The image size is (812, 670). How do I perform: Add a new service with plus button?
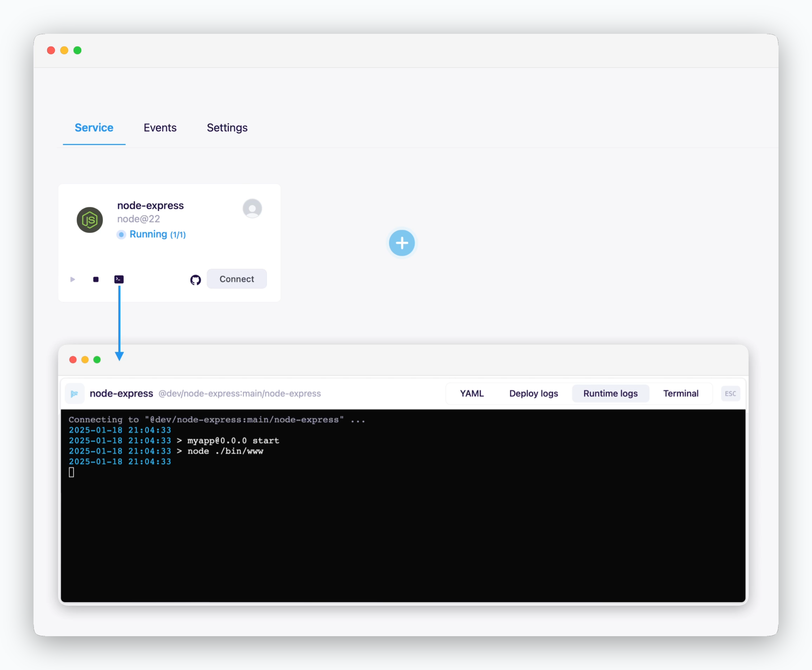tap(402, 243)
